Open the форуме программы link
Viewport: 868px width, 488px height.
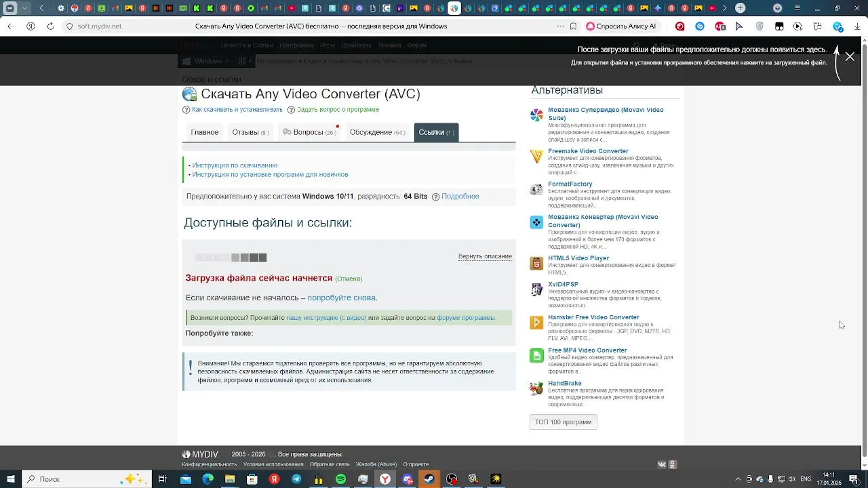pos(466,317)
